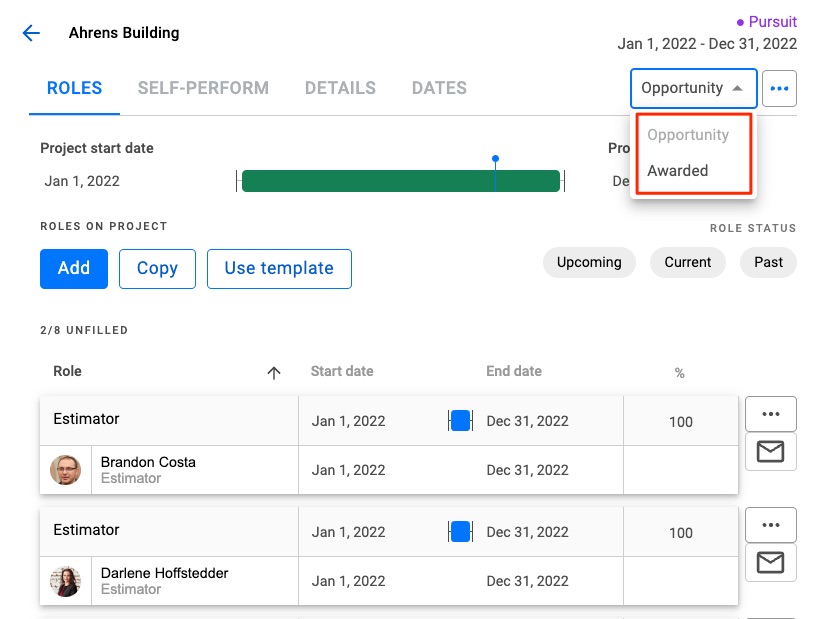Click the Darlene Hoffstedder name
The height and width of the screenshot is (619, 814).
tap(165, 573)
